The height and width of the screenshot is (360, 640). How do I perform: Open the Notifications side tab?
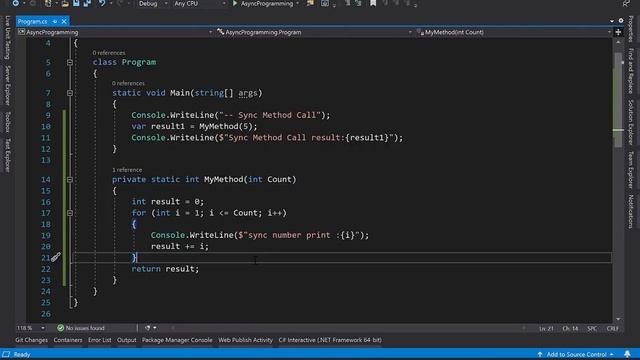tap(631, 211)
